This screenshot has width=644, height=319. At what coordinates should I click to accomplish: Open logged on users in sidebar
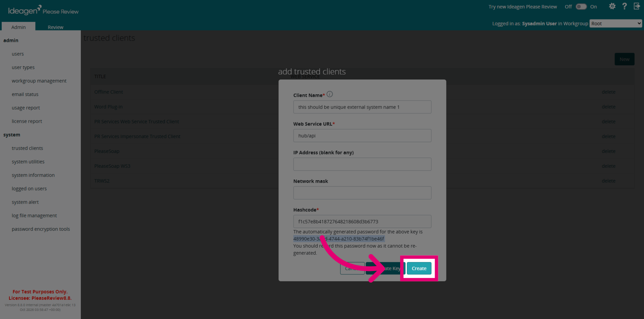click(x=29, y=189)
